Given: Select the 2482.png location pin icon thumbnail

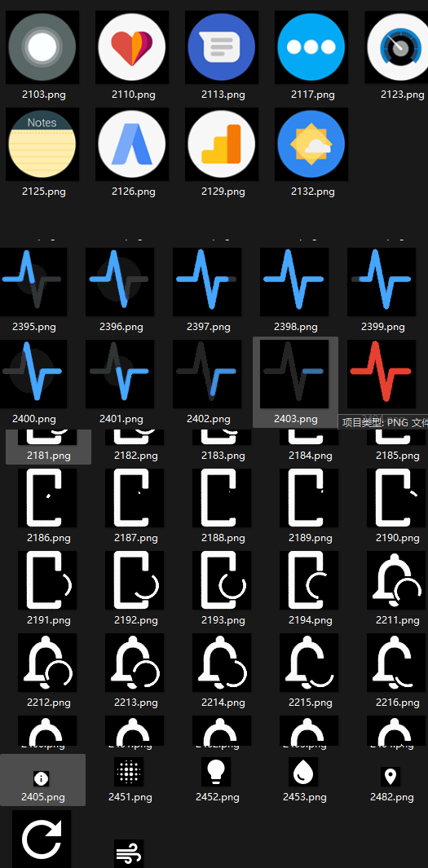Looking at the screenshot, I should (390, 777).
